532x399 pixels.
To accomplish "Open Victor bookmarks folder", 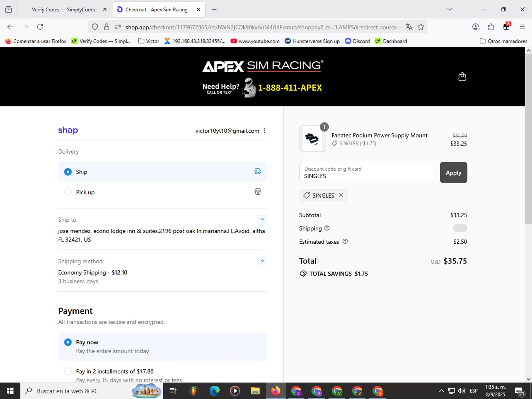I will coord(149,41).
